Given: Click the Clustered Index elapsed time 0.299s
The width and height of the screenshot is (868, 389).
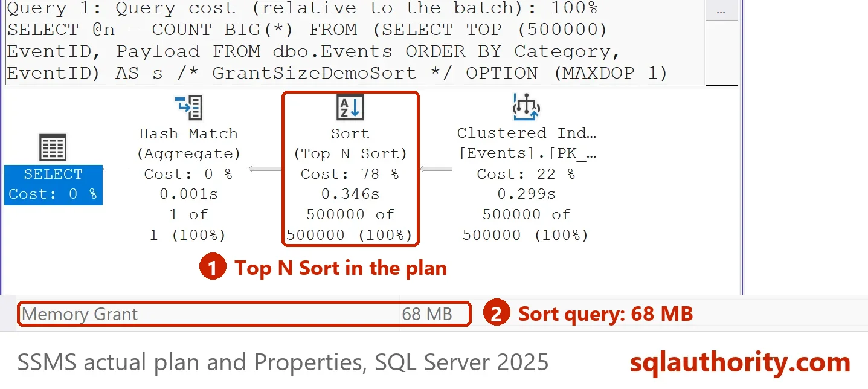Looking at the screenshot, I should pyautogui.click(x=526, y=194).
